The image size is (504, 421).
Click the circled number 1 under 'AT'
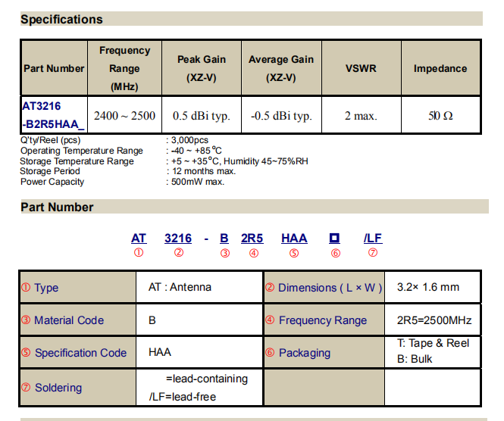point(139,253)
